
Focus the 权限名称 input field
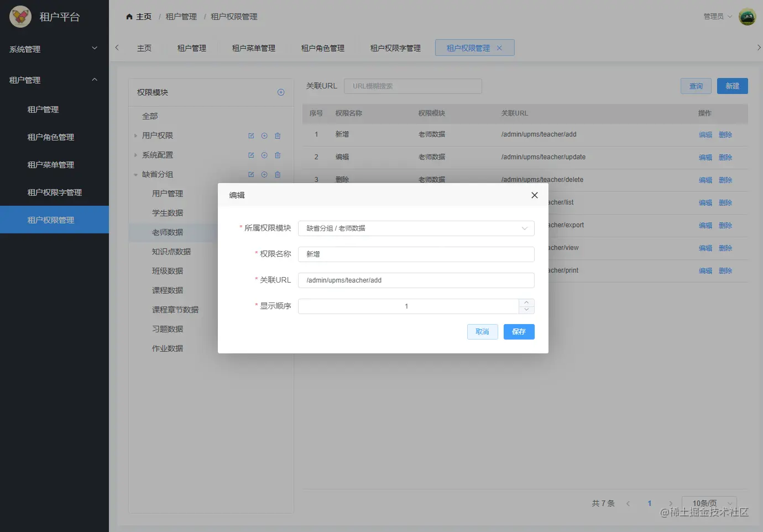(x=416, y=254)
